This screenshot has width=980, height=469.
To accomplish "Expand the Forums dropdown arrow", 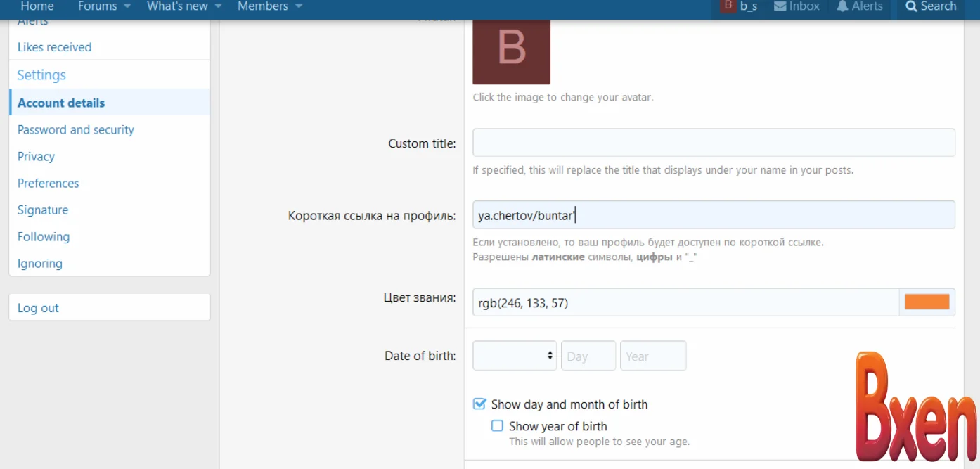I will pos(127,6).
